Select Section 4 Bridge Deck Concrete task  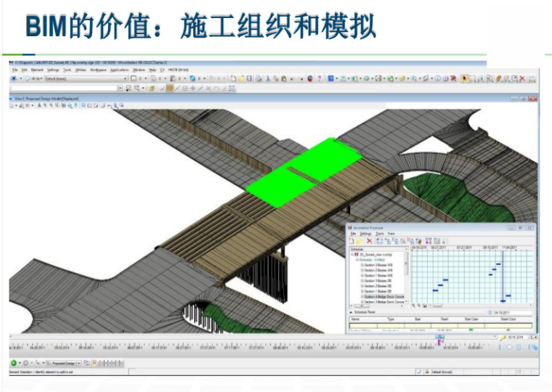[383, 296]
